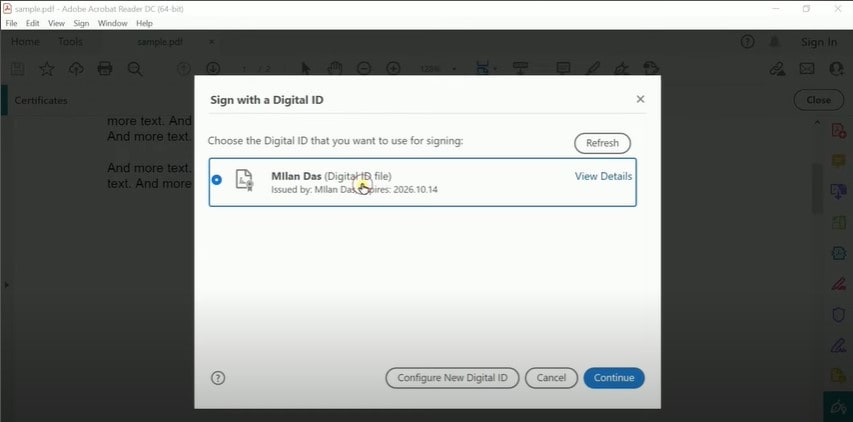This screenshot has height=422, width=853.
Task: Choose the arrow Selection tool
Action: pyautogui.click(x=306, y=69)
